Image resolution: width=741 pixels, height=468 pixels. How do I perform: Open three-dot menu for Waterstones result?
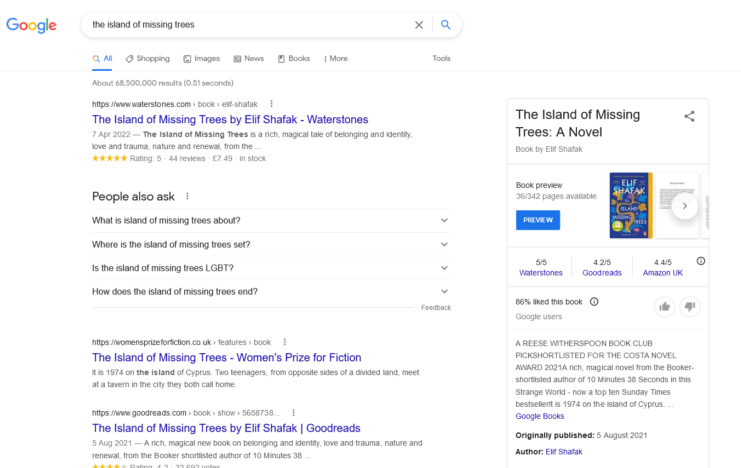271,103
